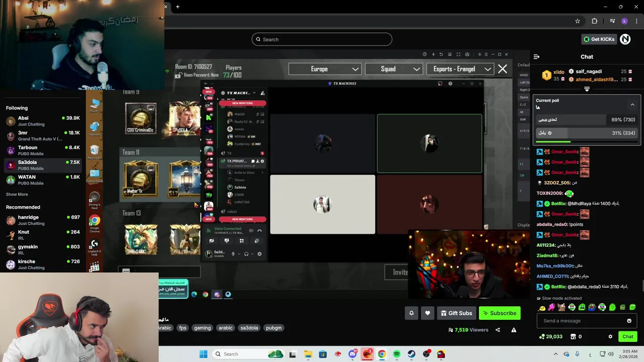Click Invite to Voice in Discord
This screenshot has width=644, height=362.
244,172
